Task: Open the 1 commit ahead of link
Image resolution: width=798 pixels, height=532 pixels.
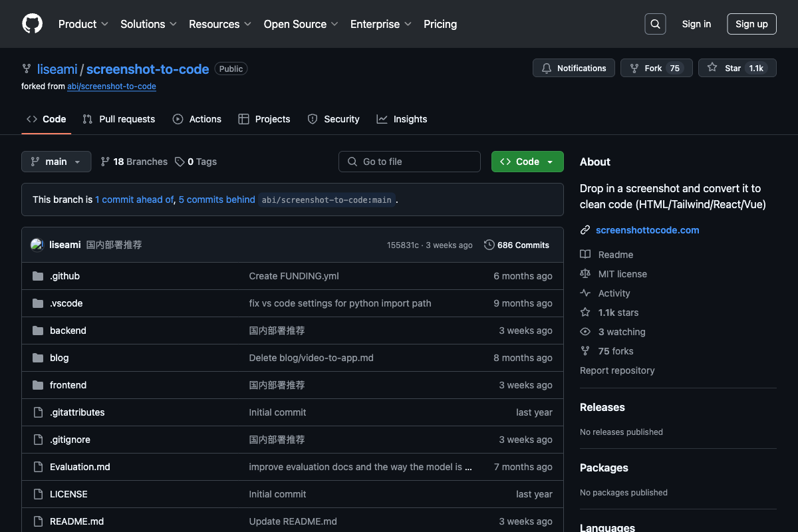Action: [x=134, y=199]
